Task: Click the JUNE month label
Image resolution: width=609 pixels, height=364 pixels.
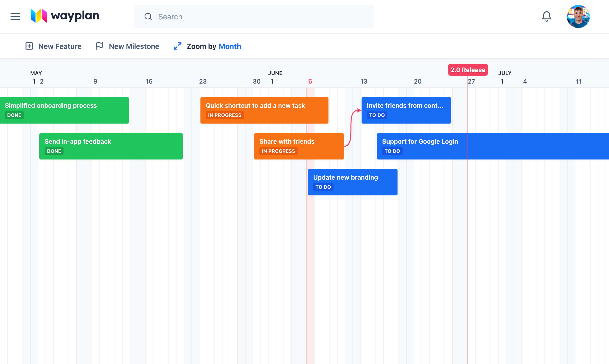Action: 275,73
